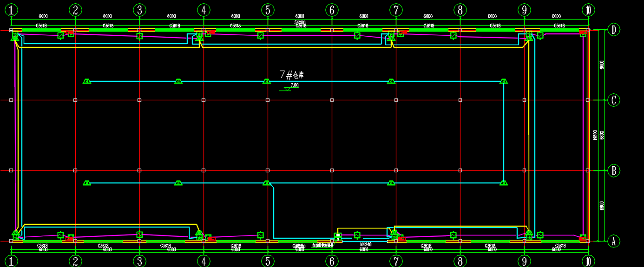Select the top grid bubble numbered 1
This screenshot has width=644, height=267.
click(11, 10)
